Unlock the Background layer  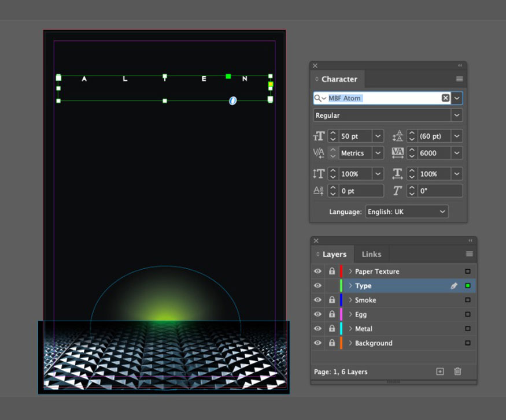coord(332,343)
